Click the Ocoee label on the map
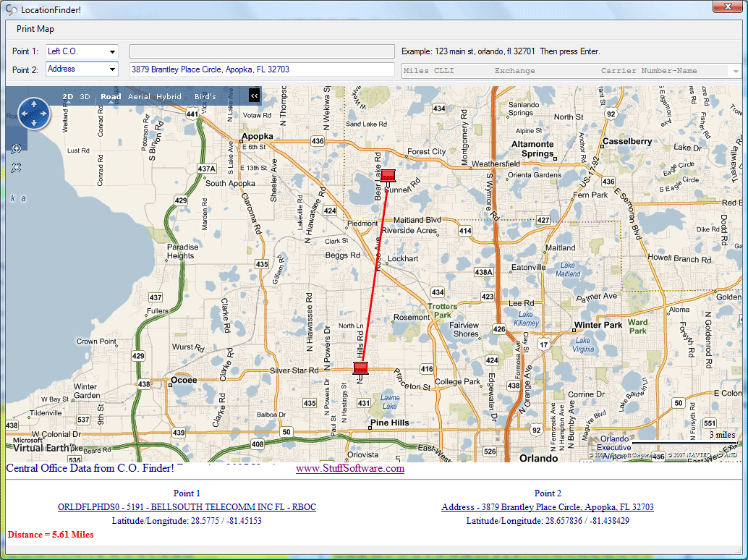The height and width of the screenshot is (560, 748). [x=184, y=380]
